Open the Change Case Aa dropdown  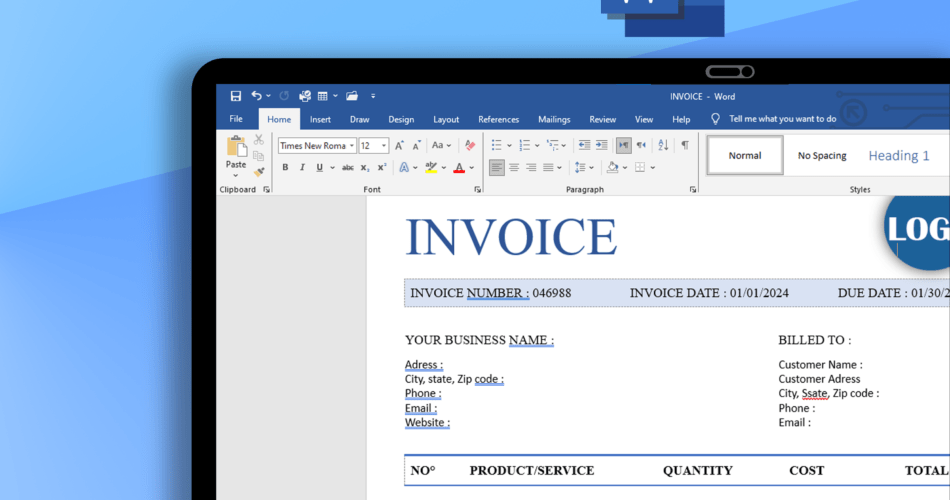[440, 145]
